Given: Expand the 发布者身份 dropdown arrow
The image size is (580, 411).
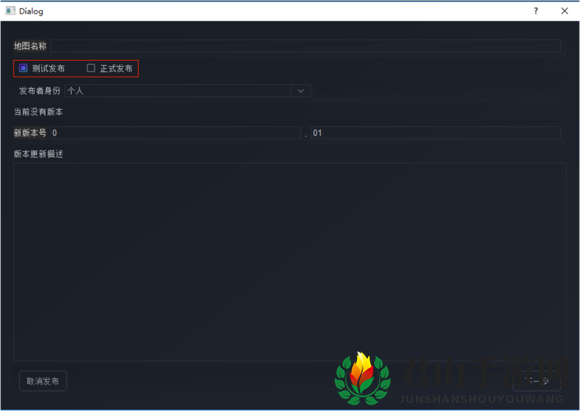Looking at the screenshot, I should [x=301, y=91].
